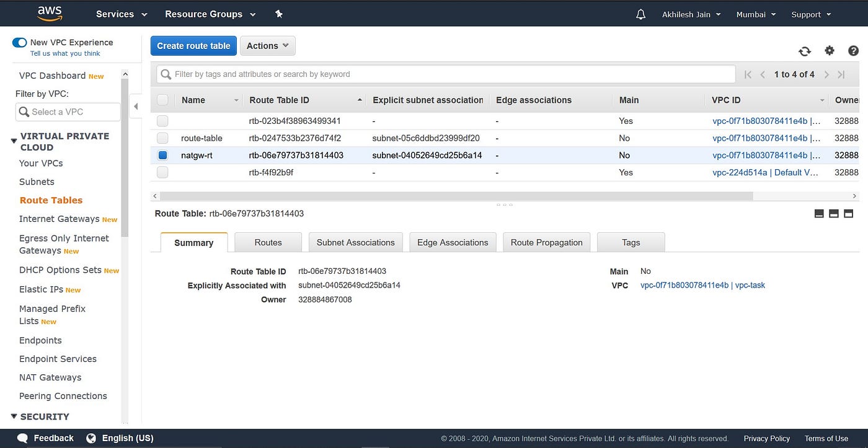This screenshot has width=868, height=448.
Task: Go to next page of results
Action: [x=826, y=74]
